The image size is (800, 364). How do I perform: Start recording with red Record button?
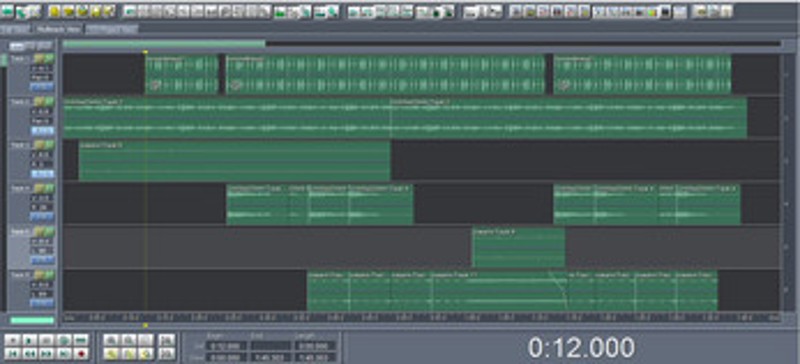tap(81, 353)
